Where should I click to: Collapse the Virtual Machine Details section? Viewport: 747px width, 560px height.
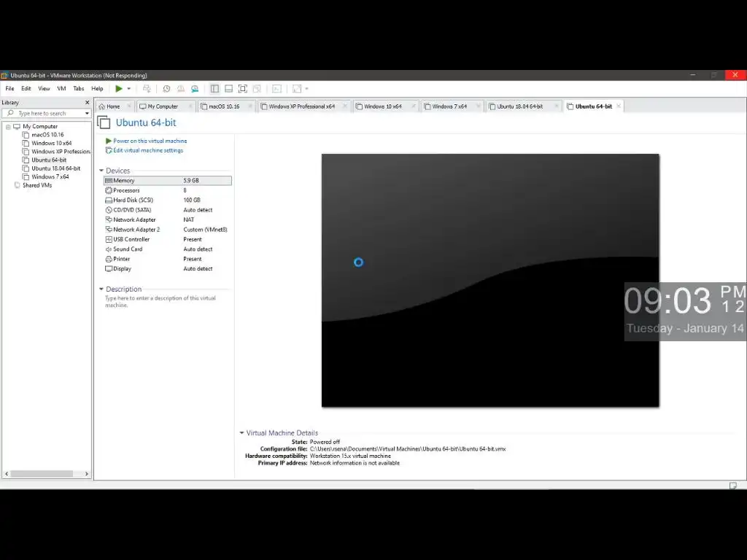pos(241,433)
